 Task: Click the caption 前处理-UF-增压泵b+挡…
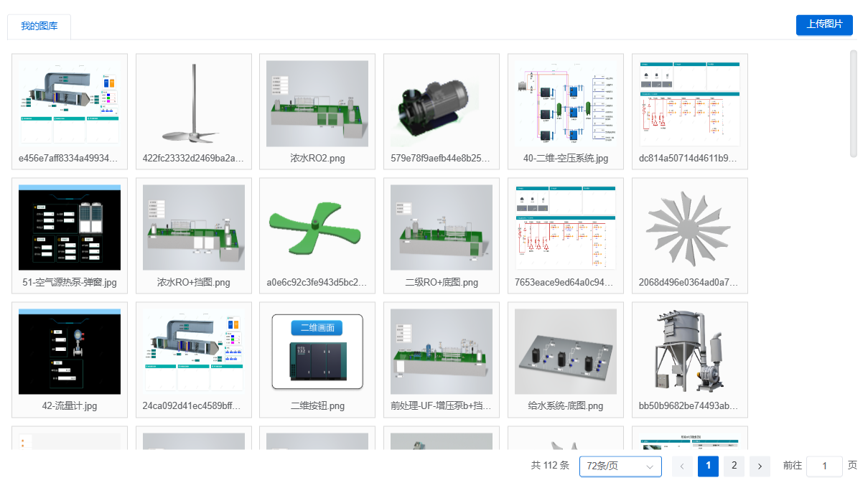[x=442, y=406]
